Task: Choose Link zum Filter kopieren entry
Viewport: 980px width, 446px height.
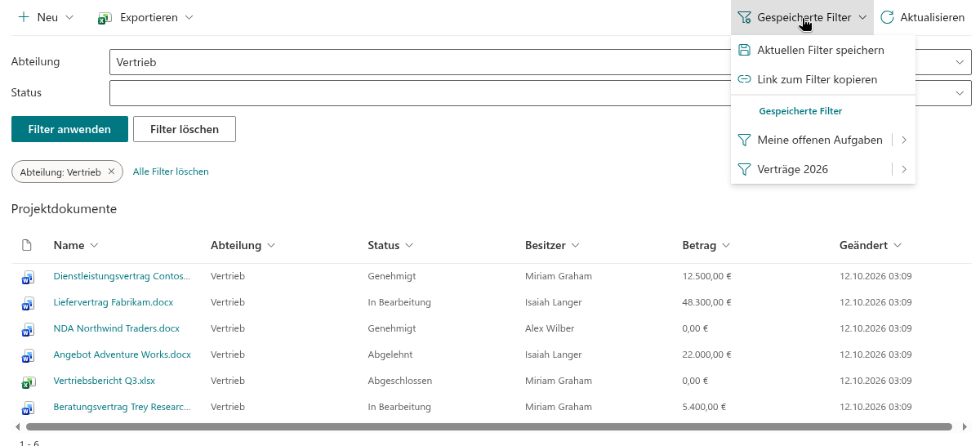Action: tap(823, 79)
